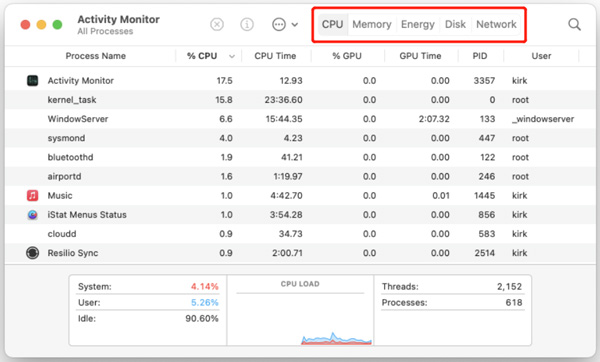The width and height of the screenshot is (600, 362).
Task: Select the bluetoothd process row
Action: click(x=300, y=157)
